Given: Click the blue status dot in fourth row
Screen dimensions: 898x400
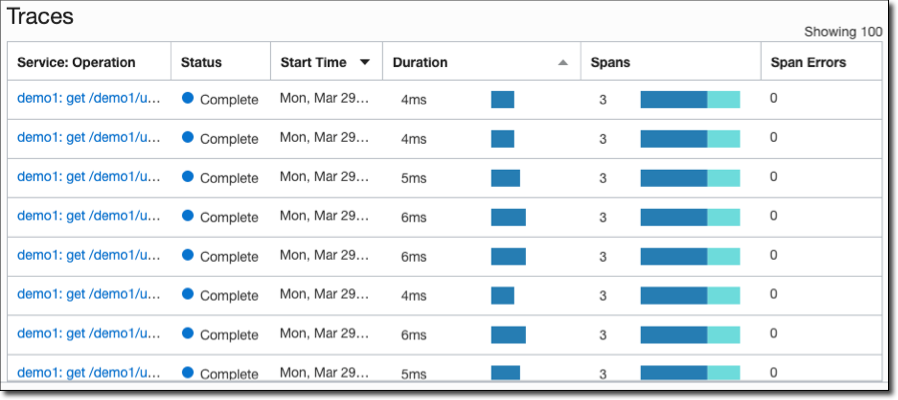Looking at the screenshot, I should point(187,216).
